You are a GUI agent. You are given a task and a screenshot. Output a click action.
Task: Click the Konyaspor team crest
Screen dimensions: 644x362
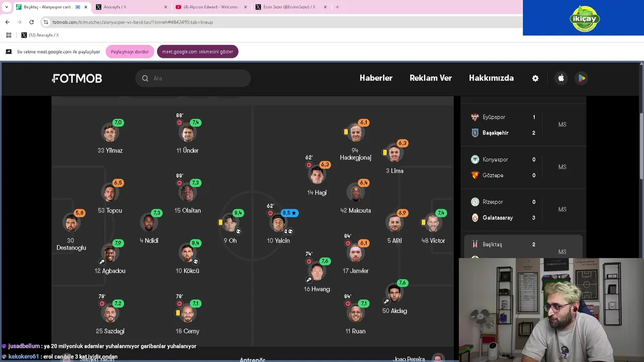click(x=475, y=159)
